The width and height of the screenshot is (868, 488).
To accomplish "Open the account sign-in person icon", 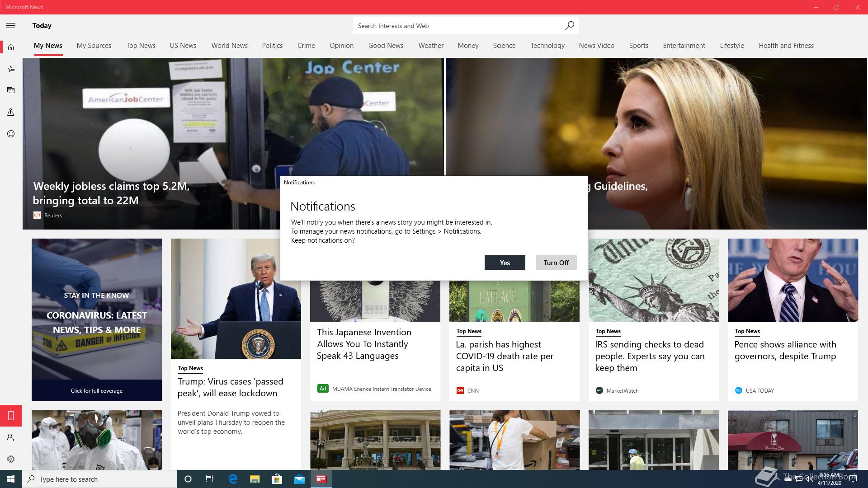I will click(x=11, y=437).
